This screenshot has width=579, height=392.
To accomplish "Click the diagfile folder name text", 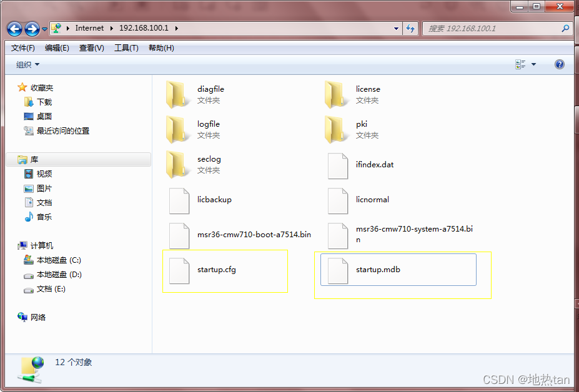I will pos(210,89).
